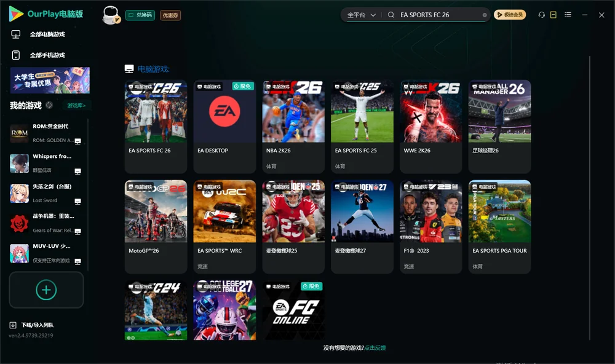This screenshot has height=364, width=615.
Task: Click PC icon on MUV-LUV row
Action: [77, 262]
